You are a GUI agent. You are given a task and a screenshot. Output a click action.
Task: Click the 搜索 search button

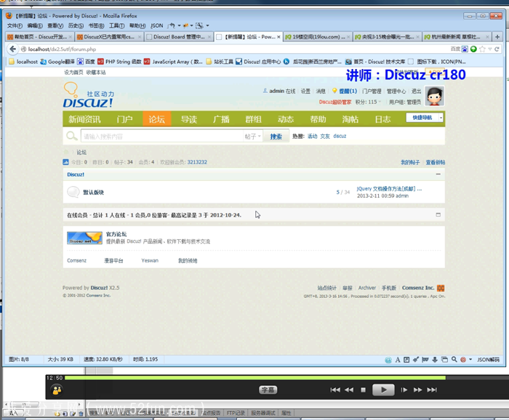pos(276,137)
